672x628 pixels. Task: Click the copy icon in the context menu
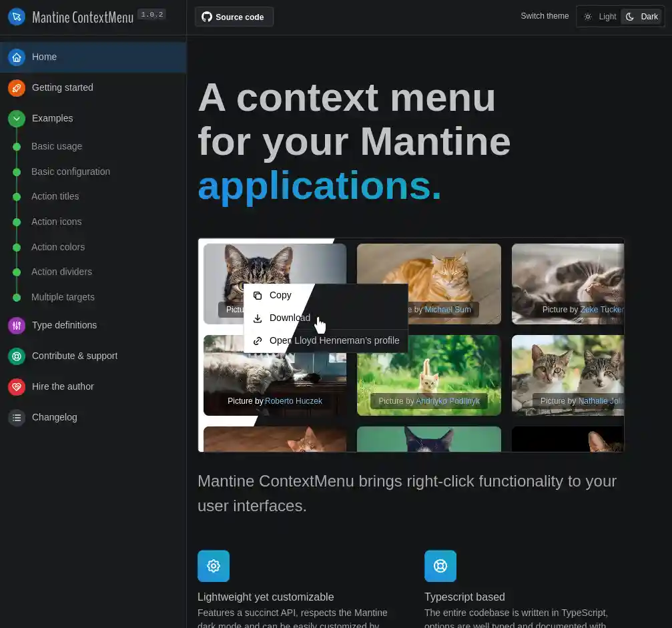click(257, 295)
